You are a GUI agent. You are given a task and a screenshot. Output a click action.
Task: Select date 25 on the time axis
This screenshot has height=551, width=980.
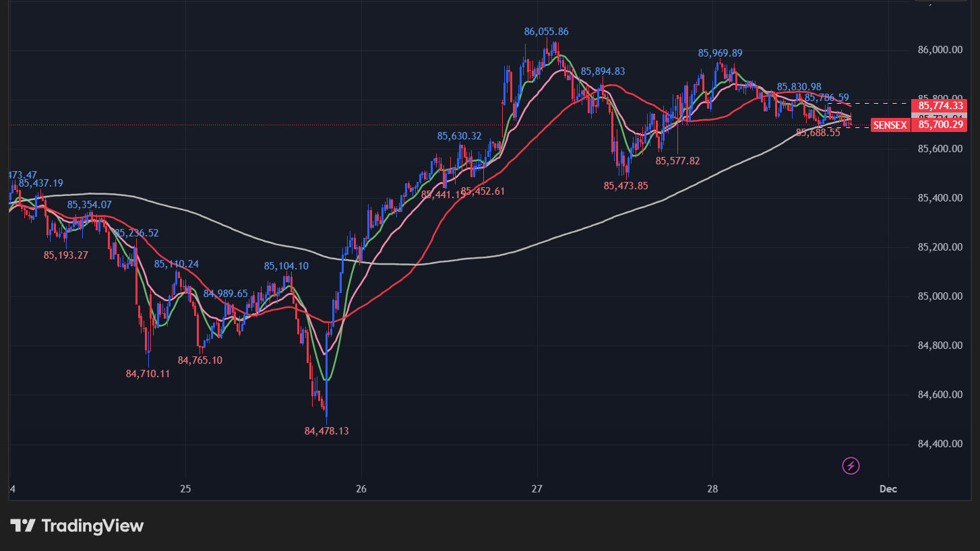(x=186, y=488)
